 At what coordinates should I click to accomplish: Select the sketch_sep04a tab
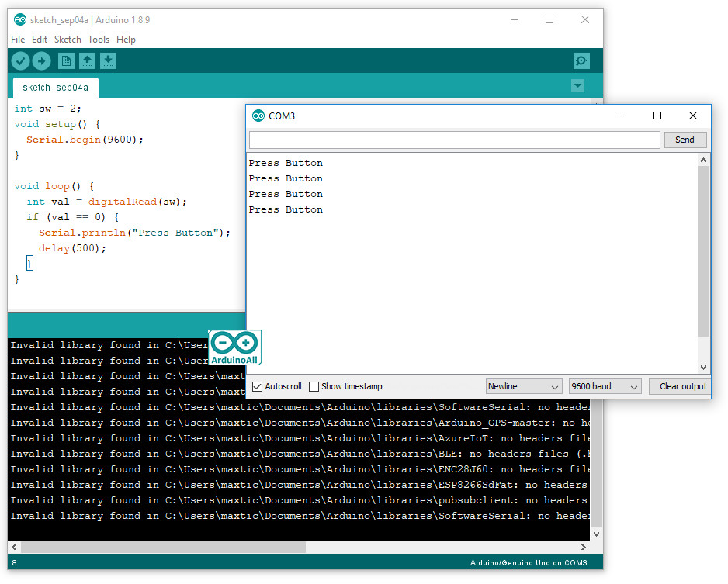[55, 88]
